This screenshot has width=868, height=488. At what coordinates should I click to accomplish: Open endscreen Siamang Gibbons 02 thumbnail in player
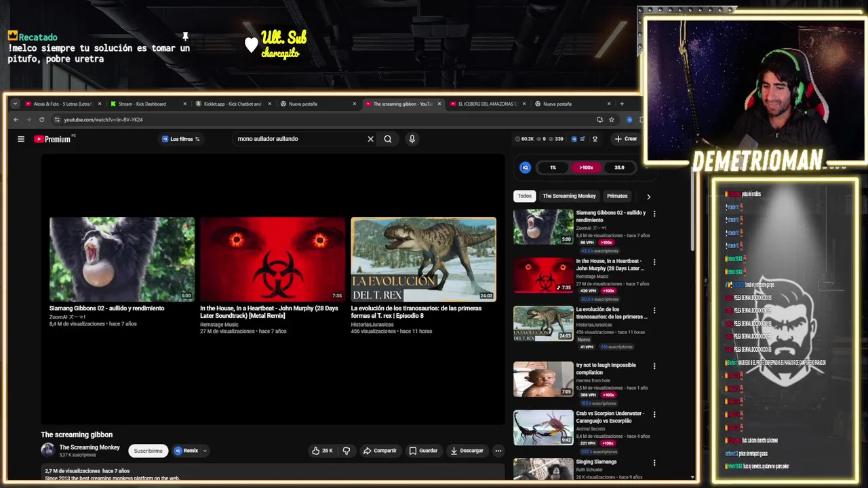tap(122, 259)
